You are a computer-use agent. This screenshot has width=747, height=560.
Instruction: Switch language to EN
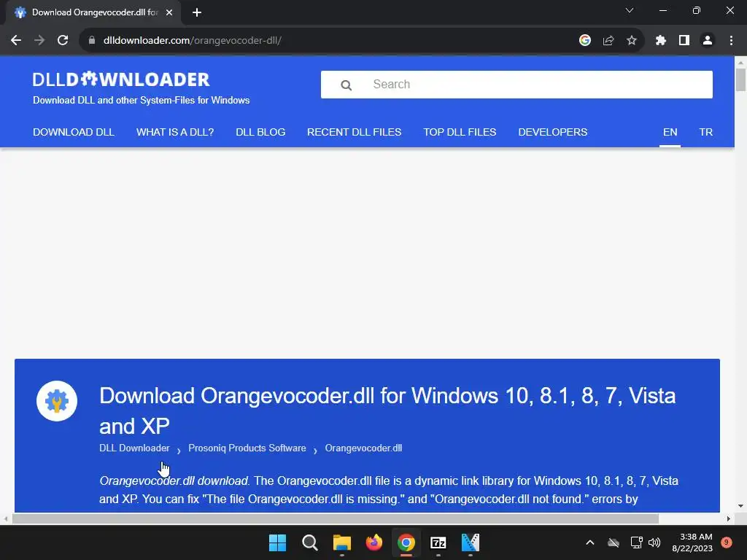click(x=670, y=133)
